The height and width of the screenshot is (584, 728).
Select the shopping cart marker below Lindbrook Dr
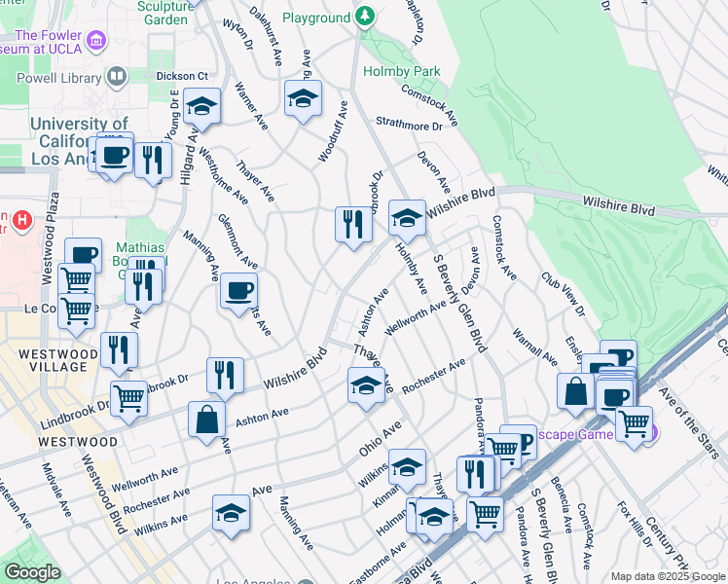coord(128,397)
